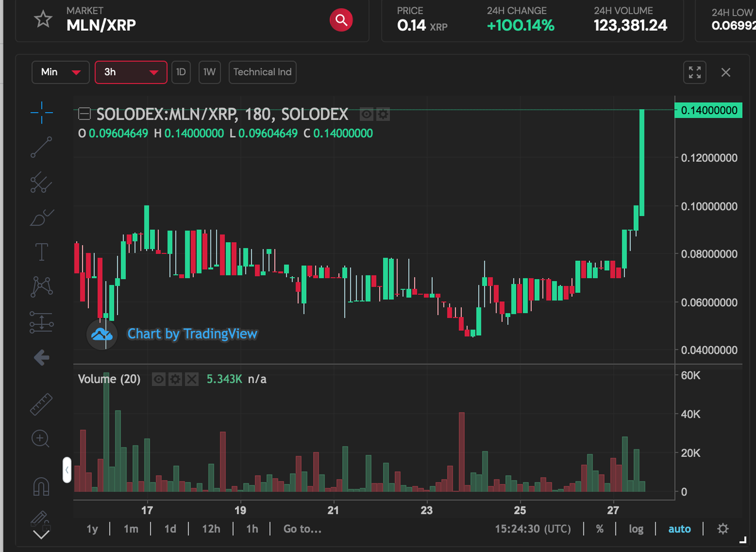Switch to 1D interval
Screen dimensions: 756x552
click(x=181, y=72)
